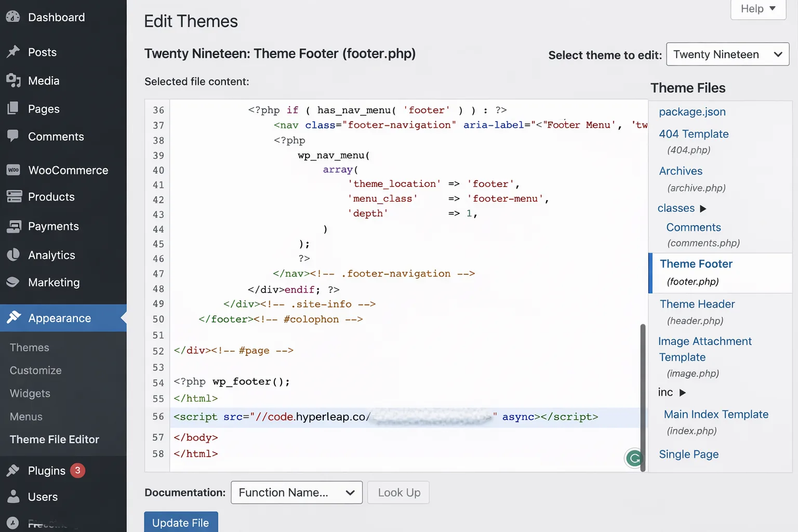Open Theme Header (header.php) file

(x=697, y=304)
